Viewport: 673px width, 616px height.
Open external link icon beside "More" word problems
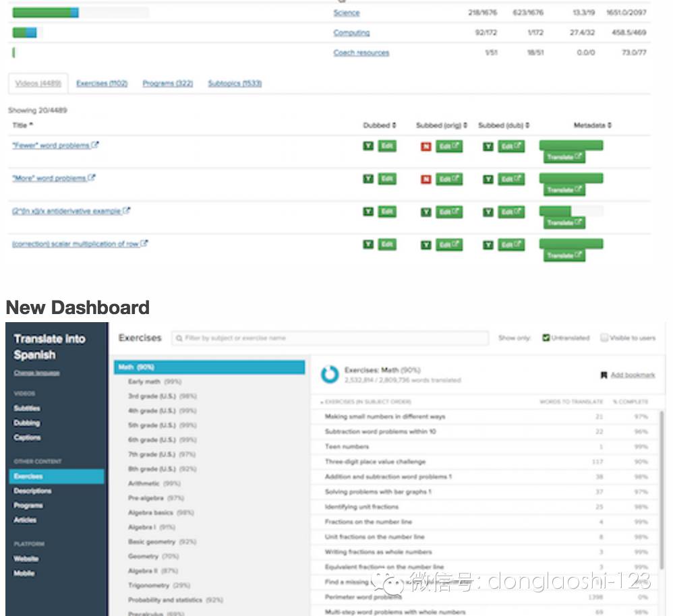pyautogui.click(x=92, y=178)
